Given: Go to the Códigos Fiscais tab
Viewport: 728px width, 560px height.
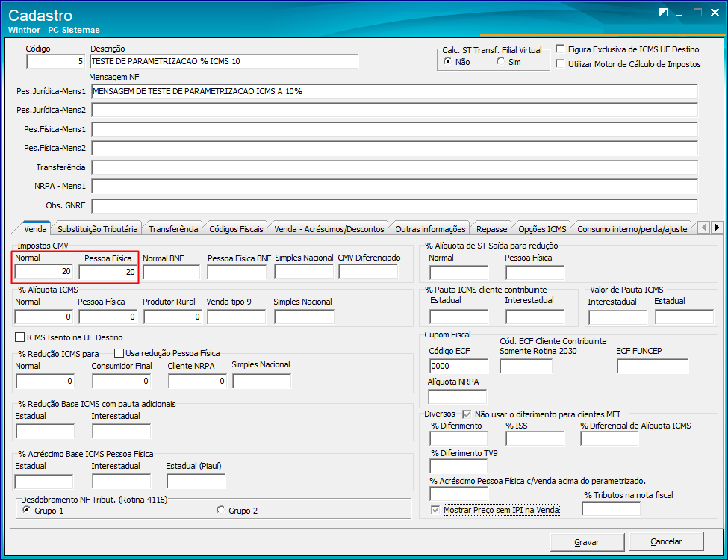Looking at the screenshot, I should click(236, 229).
